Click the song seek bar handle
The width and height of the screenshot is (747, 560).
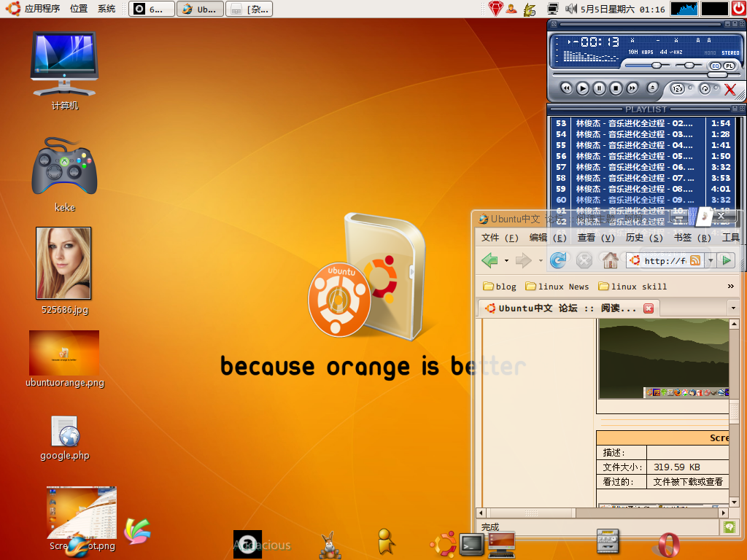point(718,75)
